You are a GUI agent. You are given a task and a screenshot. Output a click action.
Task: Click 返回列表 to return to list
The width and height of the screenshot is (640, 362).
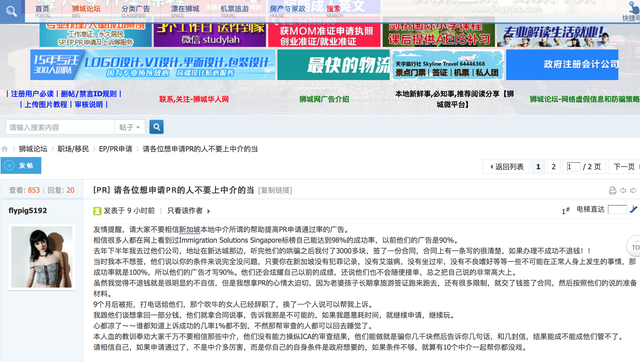tap(507, 167)
